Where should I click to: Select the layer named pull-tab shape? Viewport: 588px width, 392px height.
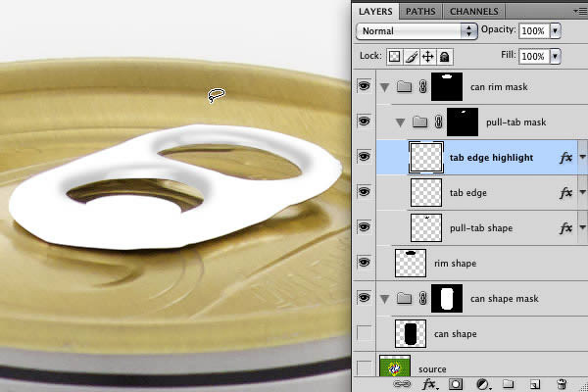(481, 228)
